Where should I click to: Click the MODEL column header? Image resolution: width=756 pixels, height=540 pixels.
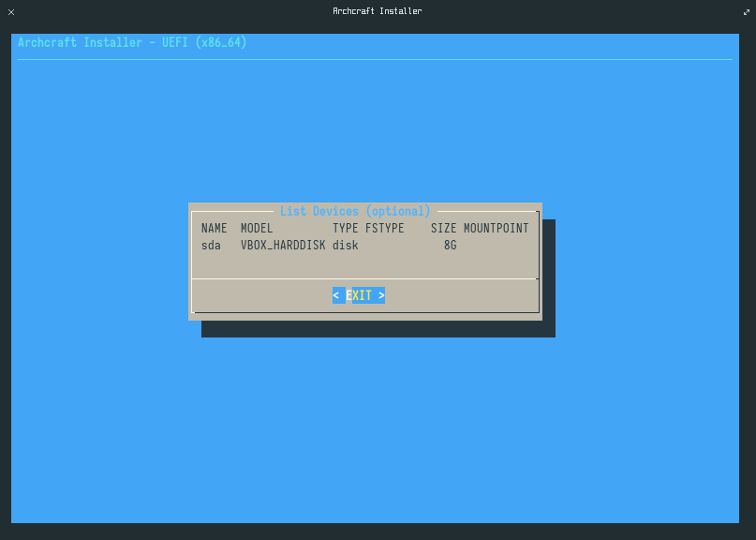(257, 228)
